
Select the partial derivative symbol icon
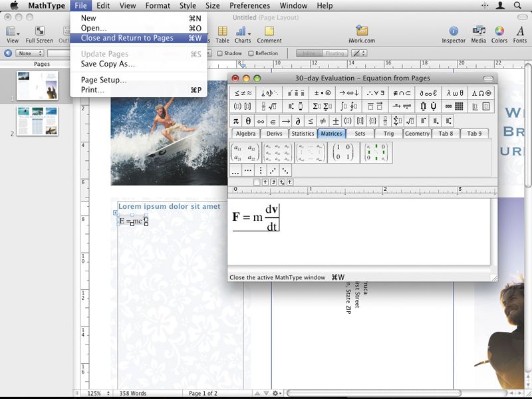pos(298,121)
